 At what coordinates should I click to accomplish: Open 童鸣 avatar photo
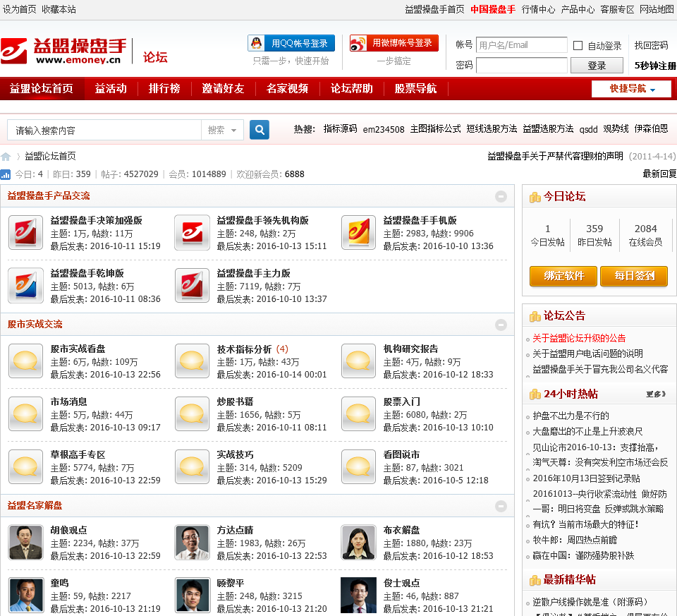click(x=25, y=596)
